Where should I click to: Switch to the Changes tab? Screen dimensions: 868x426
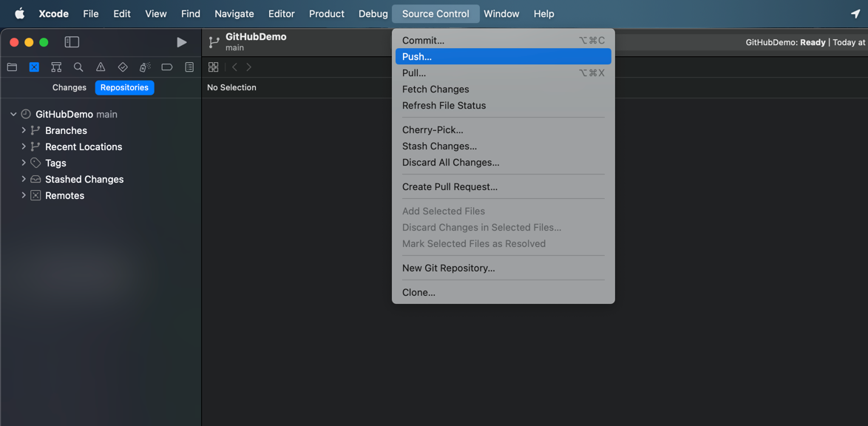pyautogui.click(x=69, y=87)
